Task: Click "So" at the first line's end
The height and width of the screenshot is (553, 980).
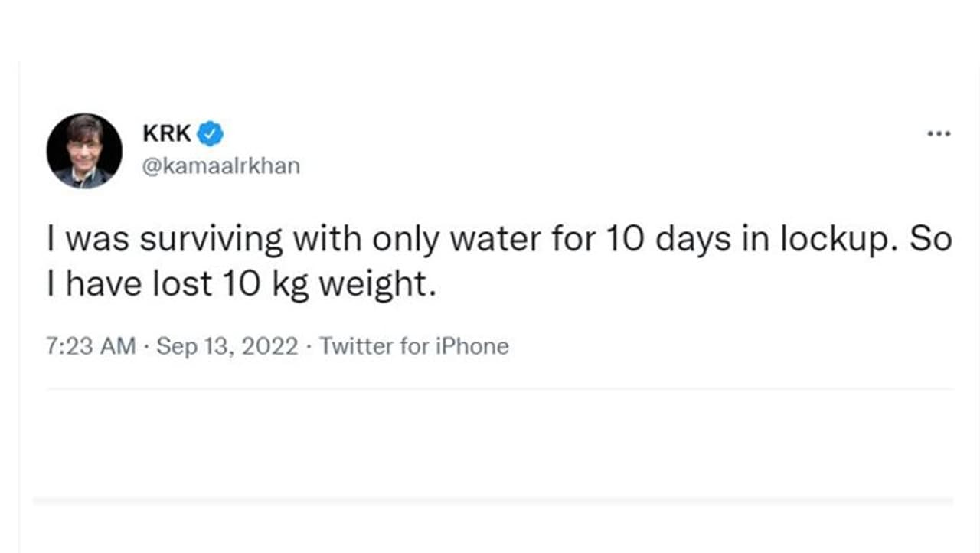Action: [931, 240]
